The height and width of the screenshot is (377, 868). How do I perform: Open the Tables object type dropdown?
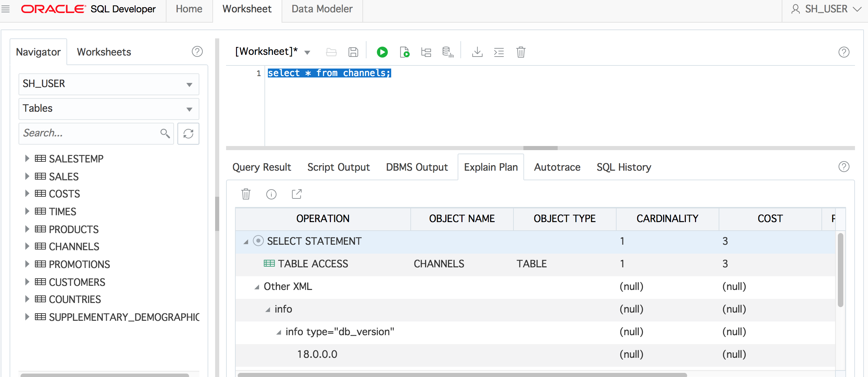[109, 109]
